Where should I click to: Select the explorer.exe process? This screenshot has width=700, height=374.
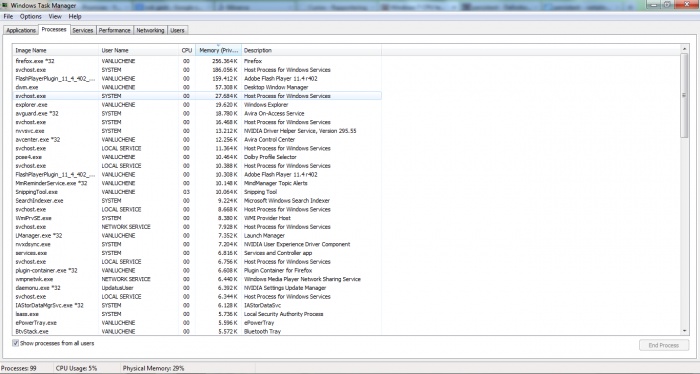(197, 104)
